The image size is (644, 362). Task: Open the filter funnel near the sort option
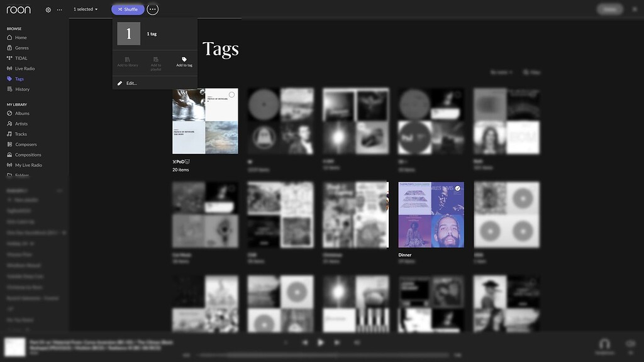tap(527, 72)
